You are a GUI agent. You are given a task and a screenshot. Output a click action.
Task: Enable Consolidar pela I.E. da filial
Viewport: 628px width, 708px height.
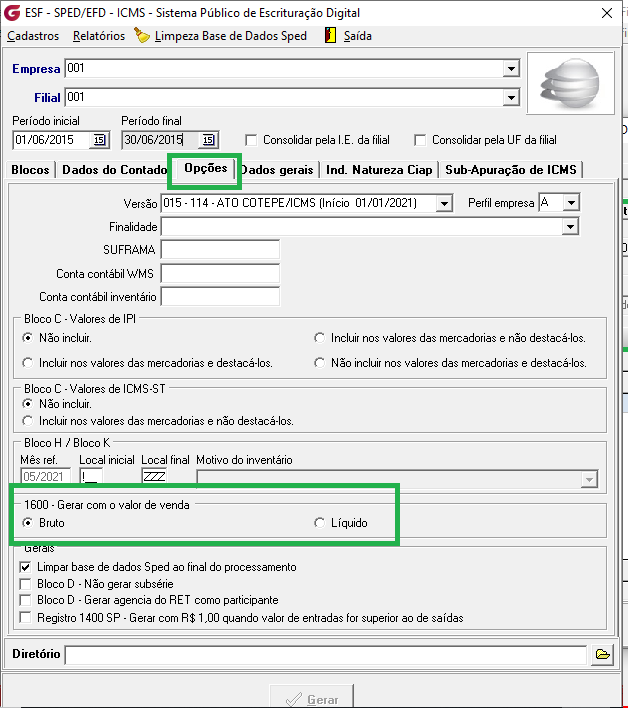click(x=251, y=140)
